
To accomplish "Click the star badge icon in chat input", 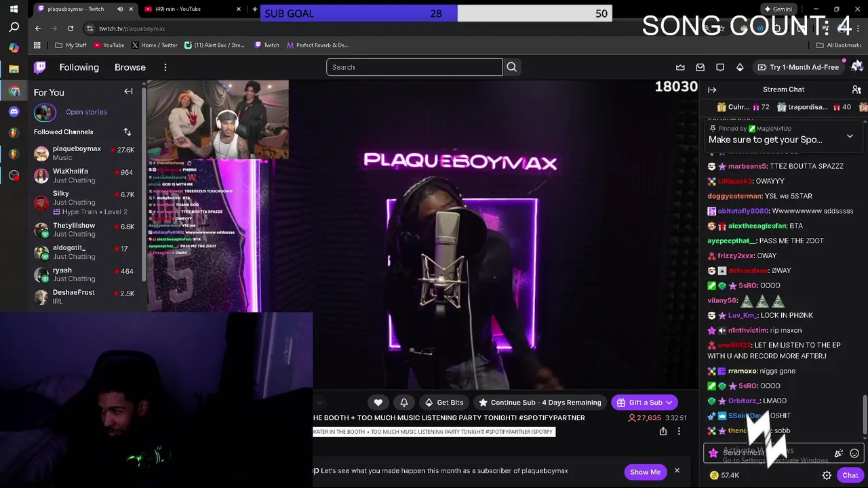I will pos(713,453).
